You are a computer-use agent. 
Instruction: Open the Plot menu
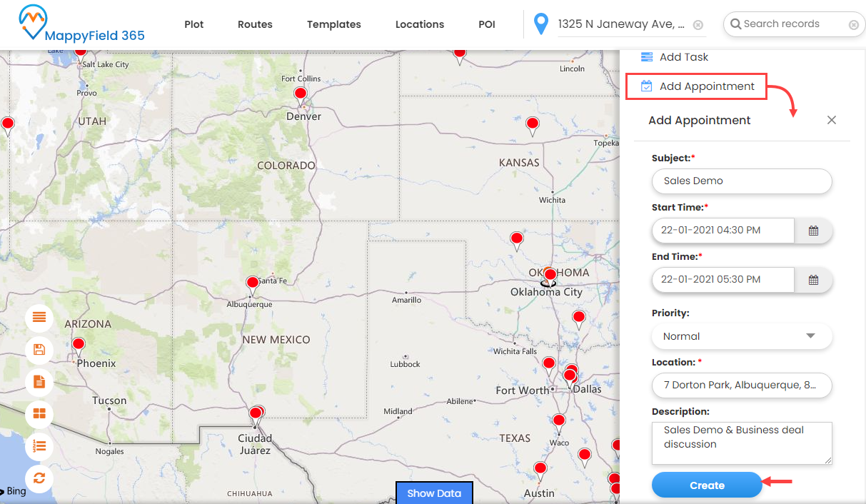tap(193, 24)
